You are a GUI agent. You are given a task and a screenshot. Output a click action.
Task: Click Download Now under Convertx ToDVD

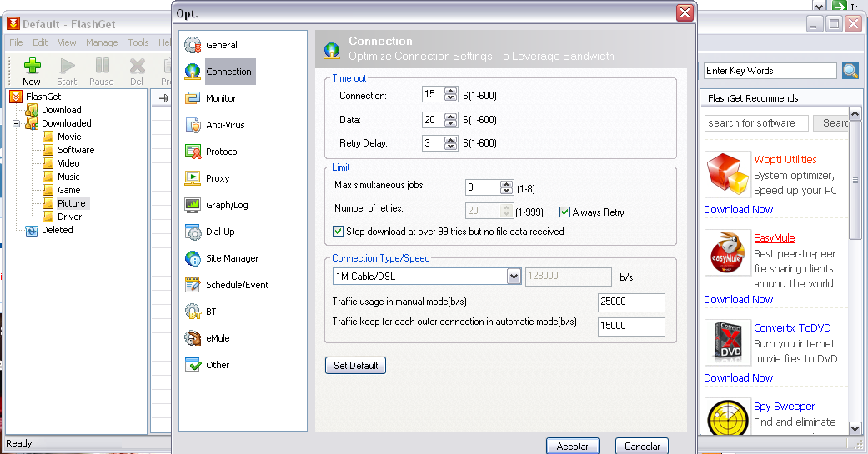[x=739, y=377]
